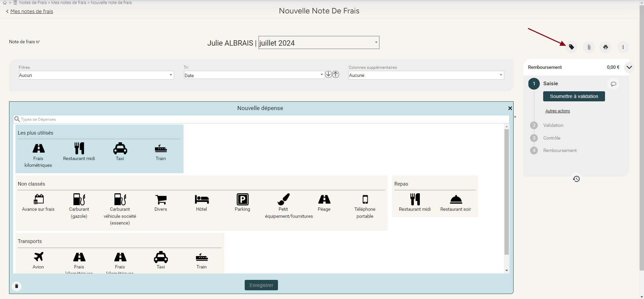644x299 pixels.
Task: Click the tag icon in top toolbar
Action: pyautogui.click(x=571, y=47)
